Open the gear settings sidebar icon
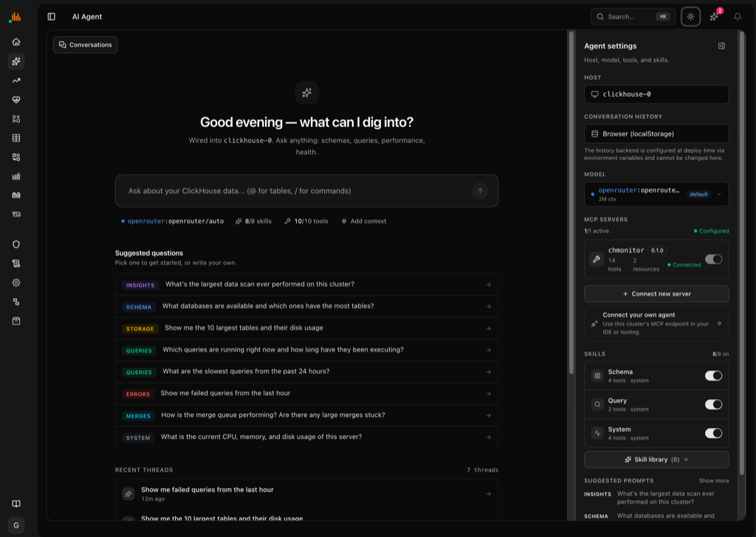Image resolution: width=756 pixels, height=537 pixels. 16,283
